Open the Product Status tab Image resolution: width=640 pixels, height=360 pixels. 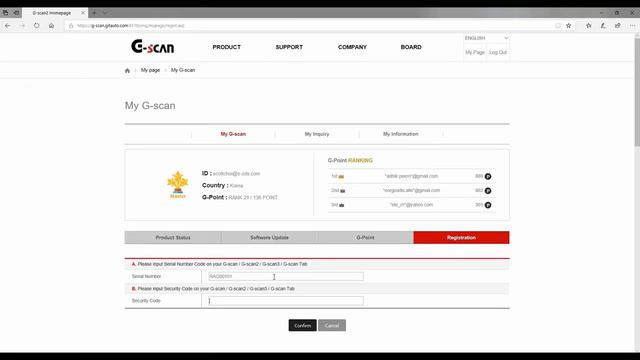click(173, 238)
